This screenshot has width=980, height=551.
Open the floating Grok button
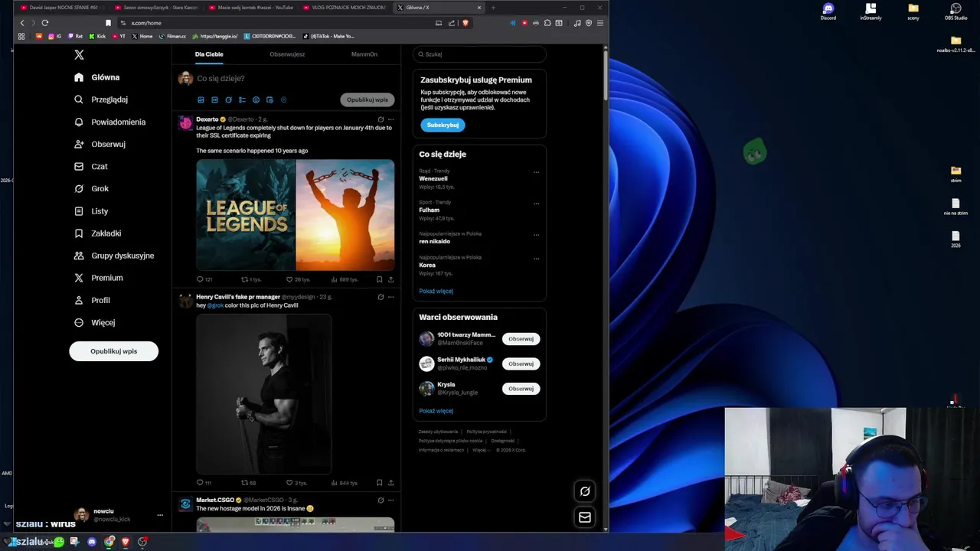[585, 491]
